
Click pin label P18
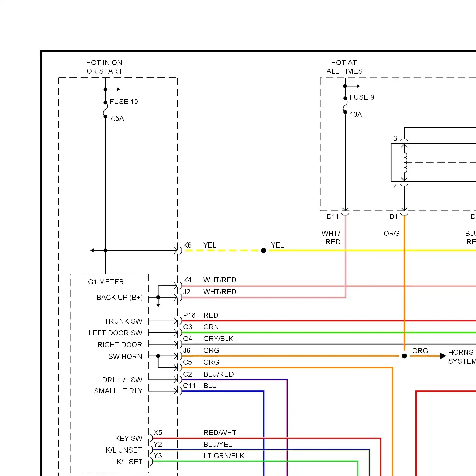[189, 315]
